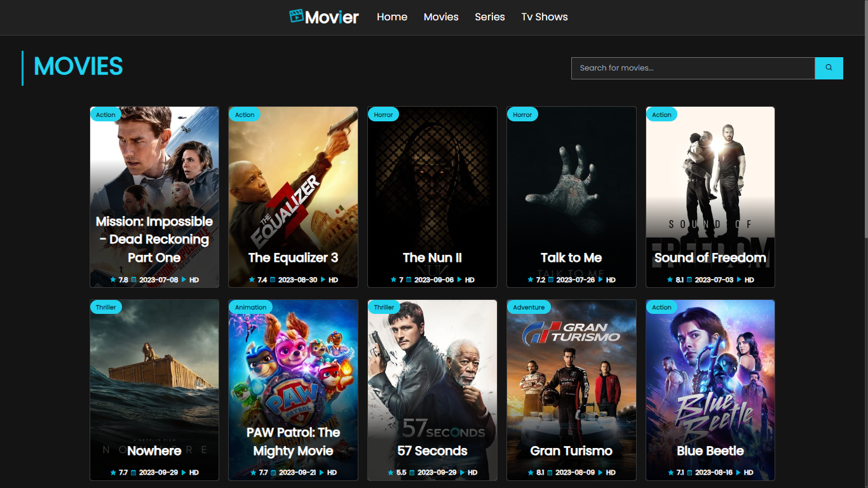Click the title text 'The Equalizer 3'

293,257
